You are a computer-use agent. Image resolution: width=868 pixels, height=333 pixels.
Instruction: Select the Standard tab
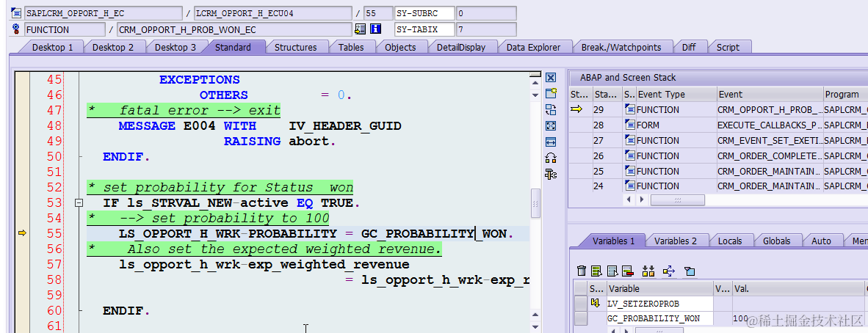coord(233,47)
